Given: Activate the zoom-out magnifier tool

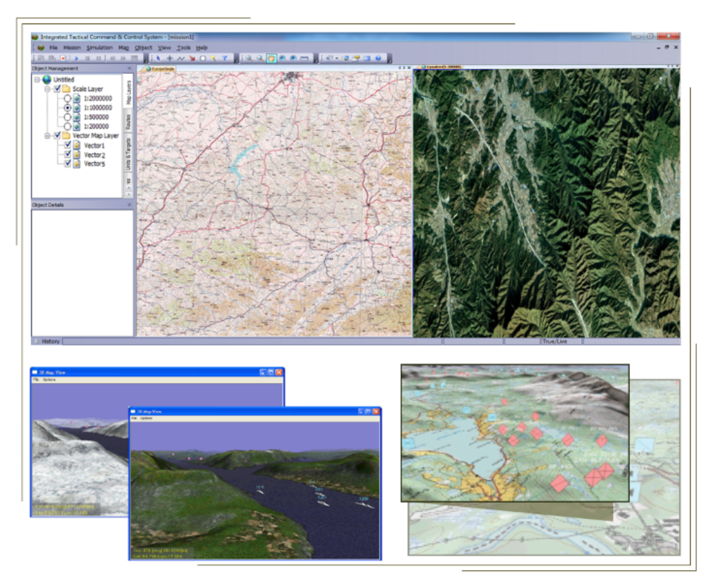Looking at the screenshot, I should tap(259, 58).
